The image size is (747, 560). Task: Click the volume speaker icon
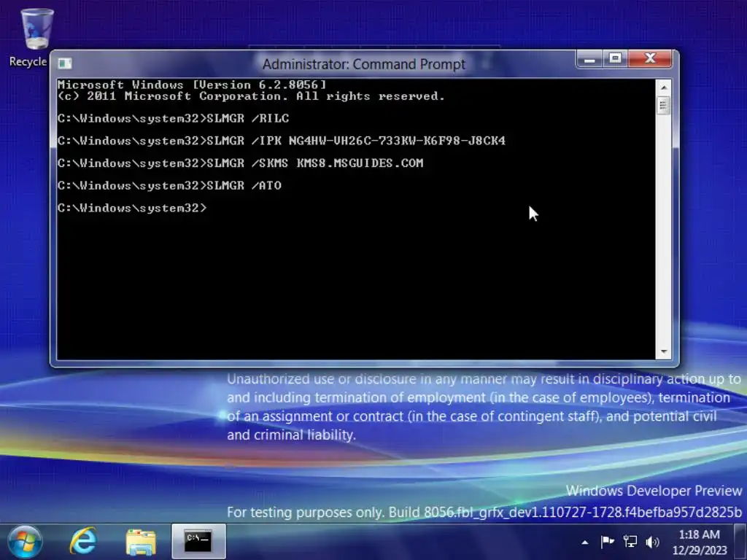[652, 542]
